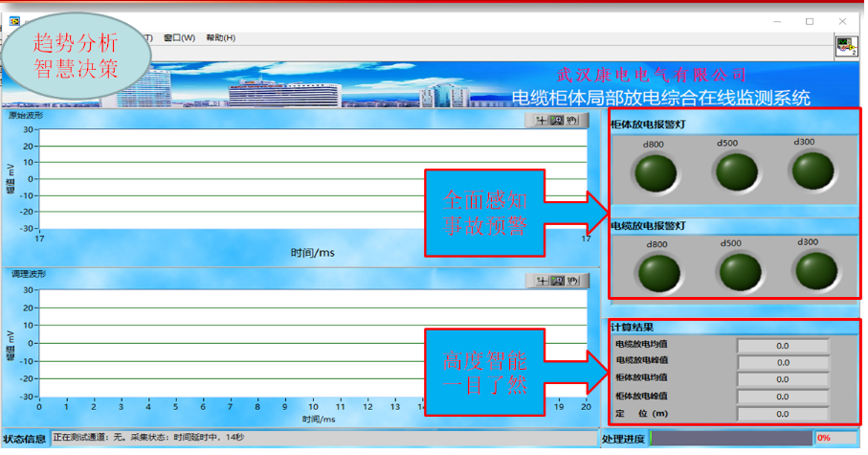Click the 时间/ms axis label under 调理波形
The width and height of the screenshot is (868, 455).
[319, 419]
